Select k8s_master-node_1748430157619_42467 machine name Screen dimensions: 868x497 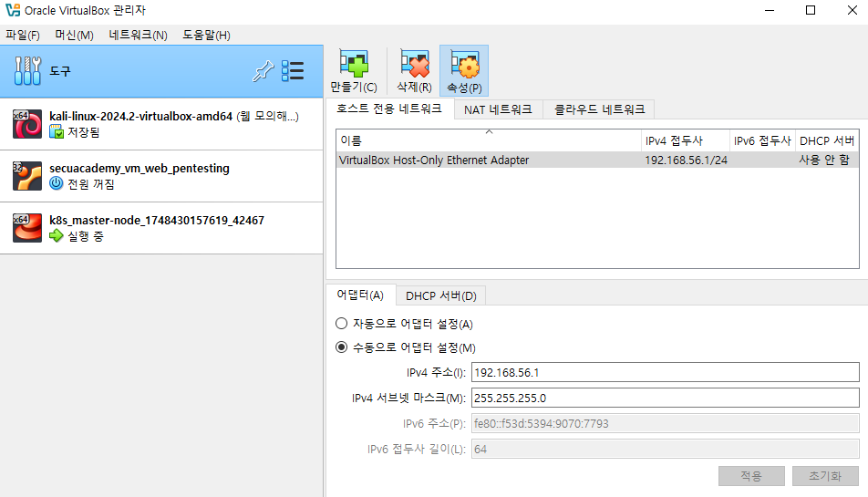(x=157, y=221)
